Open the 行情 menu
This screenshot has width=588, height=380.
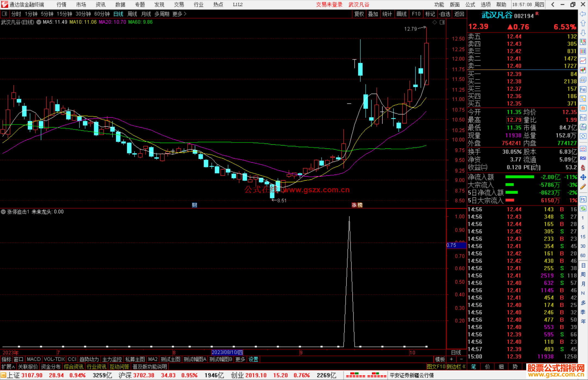(x=61, y=5)
